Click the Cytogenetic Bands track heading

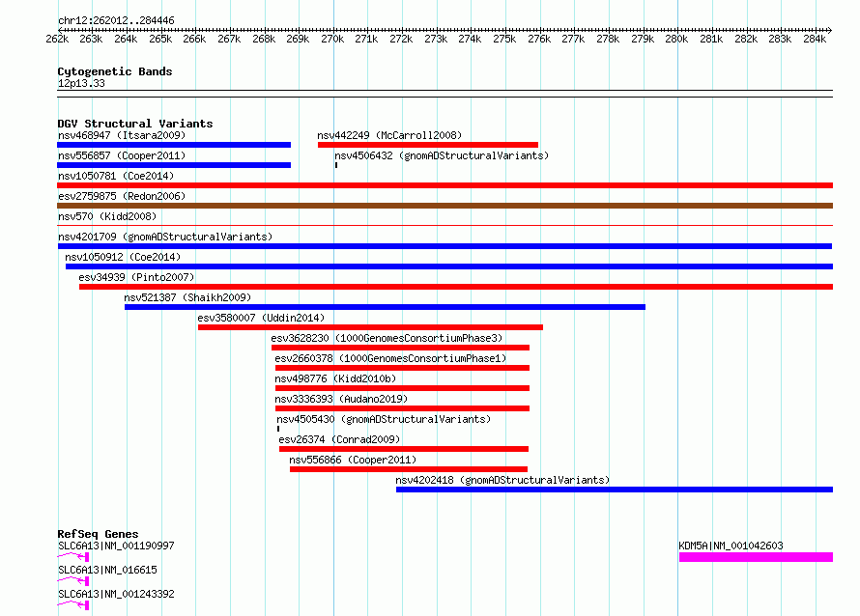[115, 71]
